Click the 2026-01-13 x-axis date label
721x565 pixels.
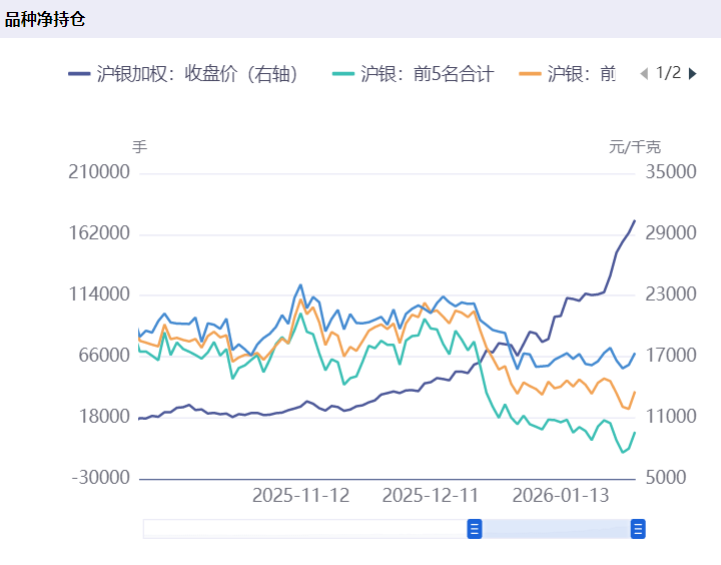(x=561, y=496)
